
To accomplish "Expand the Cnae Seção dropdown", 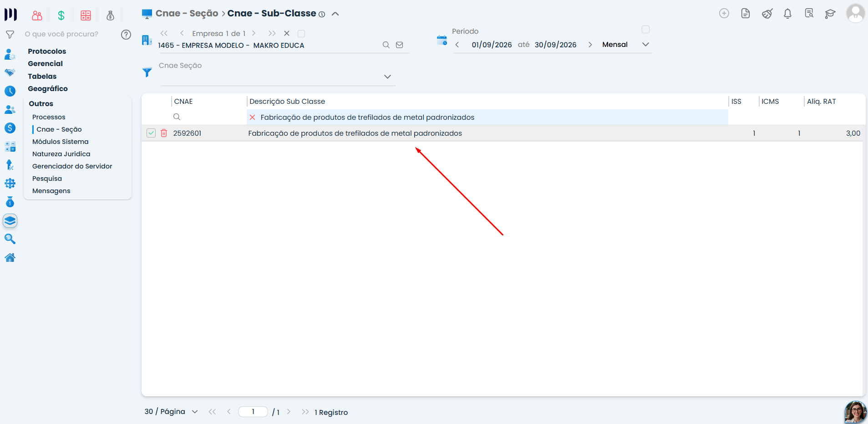I will point(387,77).
